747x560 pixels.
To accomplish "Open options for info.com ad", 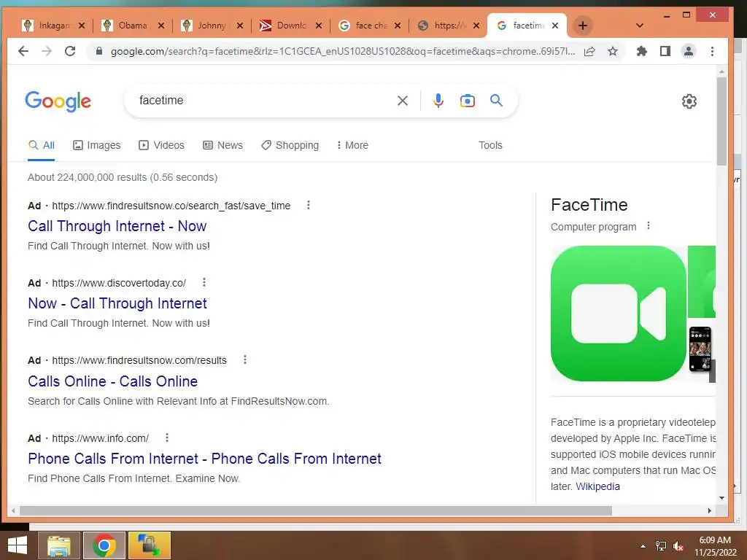I will (167, 437).
